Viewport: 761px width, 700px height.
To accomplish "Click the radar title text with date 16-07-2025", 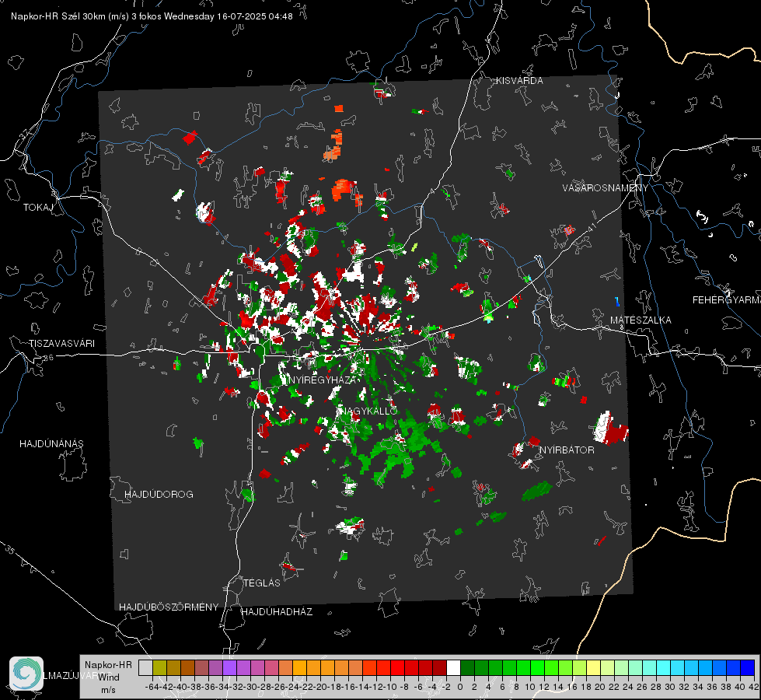I will pos(152,16).
